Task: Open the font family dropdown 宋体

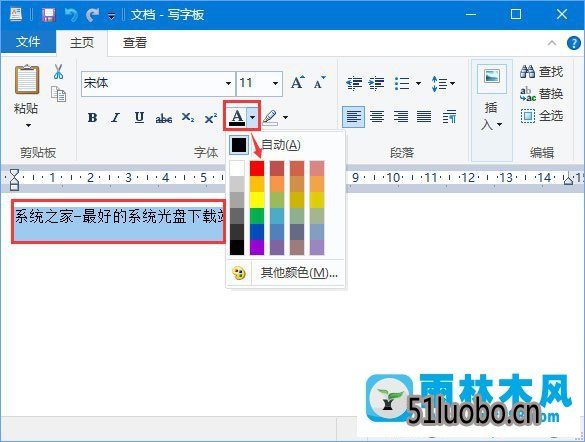Action: 228,83
